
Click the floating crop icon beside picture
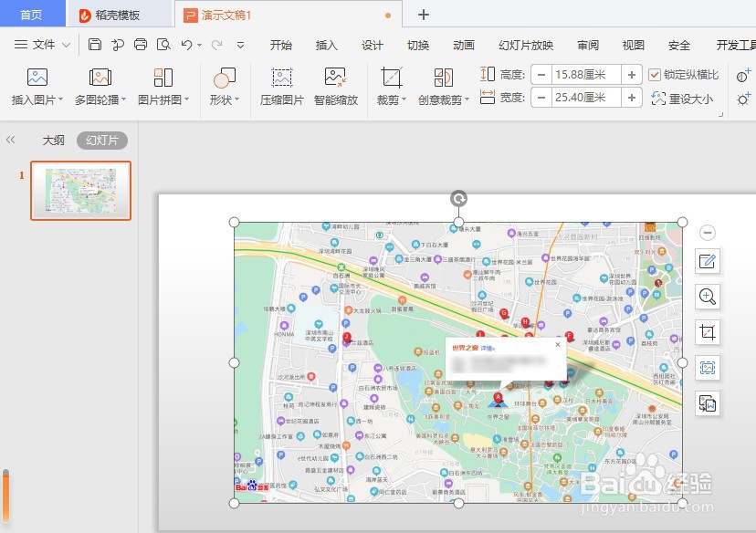pos(708,332)
